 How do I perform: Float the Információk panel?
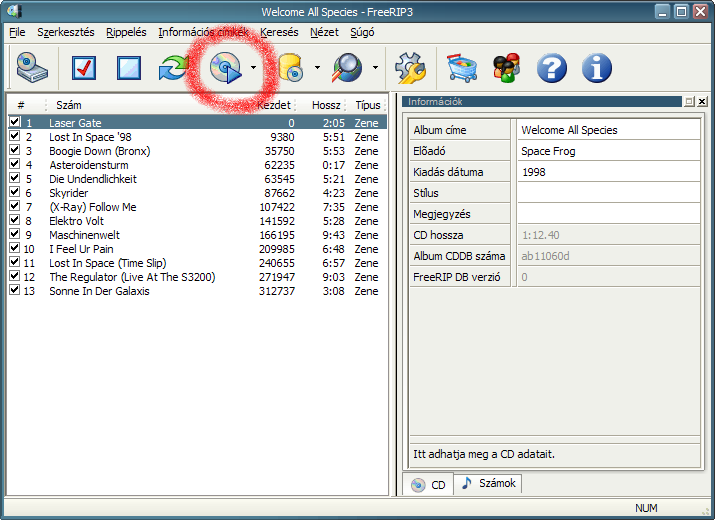[x=689, y=101]
